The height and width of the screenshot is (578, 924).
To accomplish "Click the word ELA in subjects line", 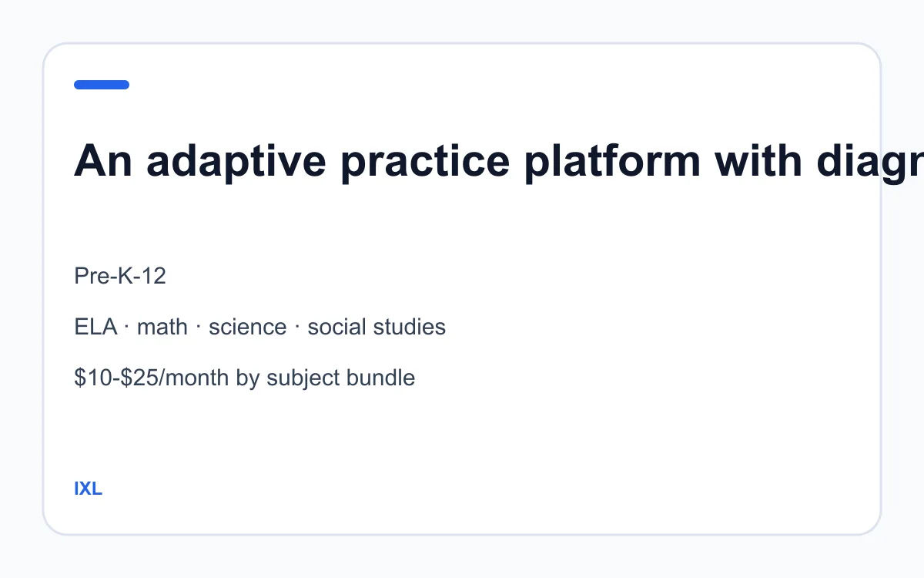I will (x=95, y=327).
